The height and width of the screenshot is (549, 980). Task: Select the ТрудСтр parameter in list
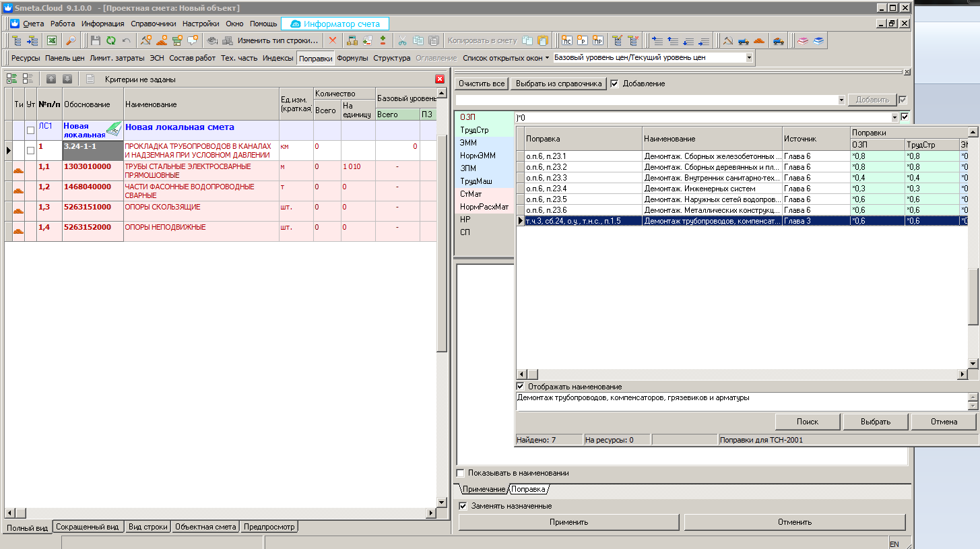[474, 130]
